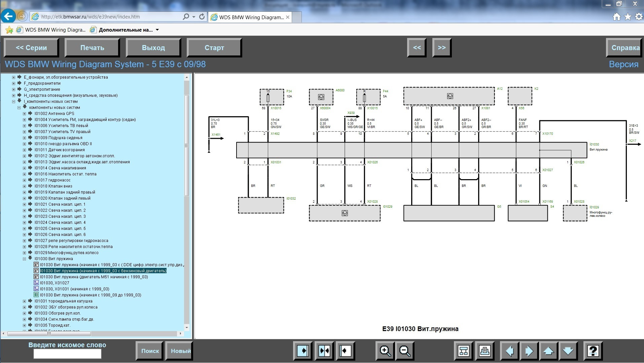The width and height of the screenshot is (644, 363).
Task: Expand the H_средства оповещения tree node
Action: tap(13, 95)
